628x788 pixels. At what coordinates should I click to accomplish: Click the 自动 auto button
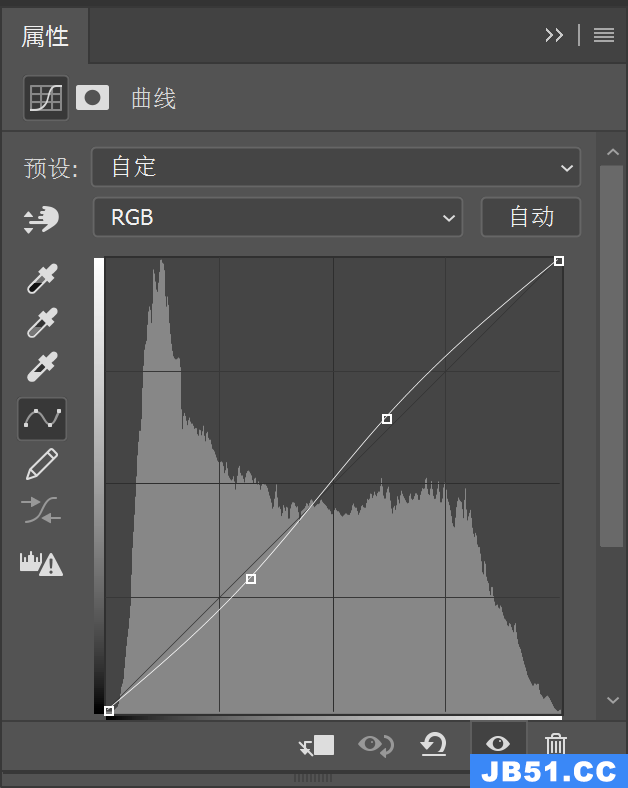tap(531, 217)
